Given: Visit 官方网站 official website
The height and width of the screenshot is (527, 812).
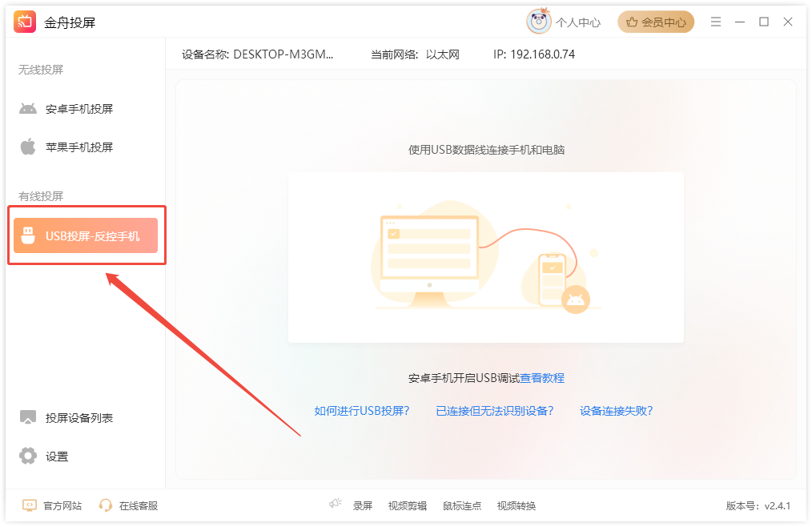Looking at the screenshot, I should point(62,505).
